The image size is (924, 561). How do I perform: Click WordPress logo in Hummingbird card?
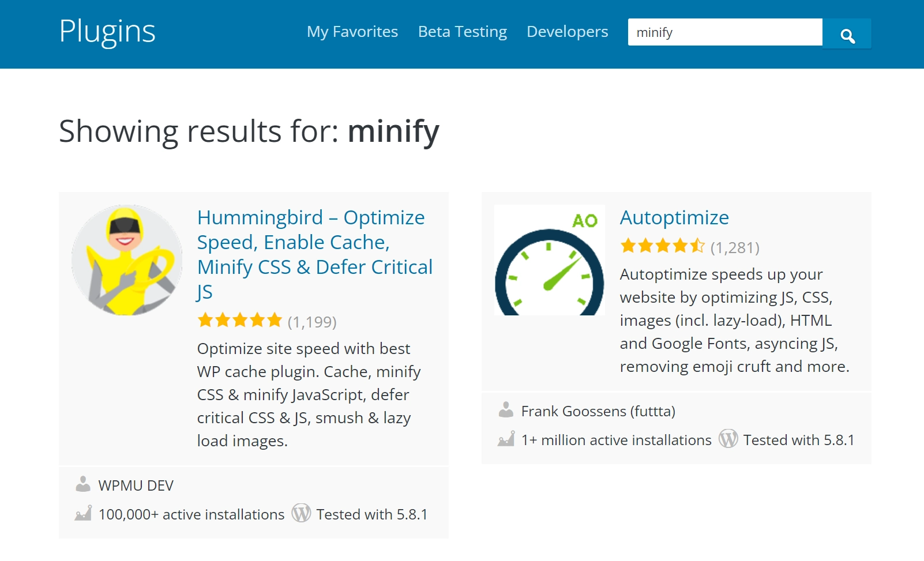pos(301,513)
